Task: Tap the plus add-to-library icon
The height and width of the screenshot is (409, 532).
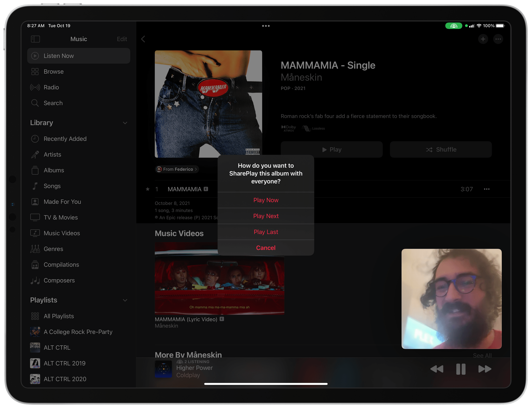Action: (483, 39)
